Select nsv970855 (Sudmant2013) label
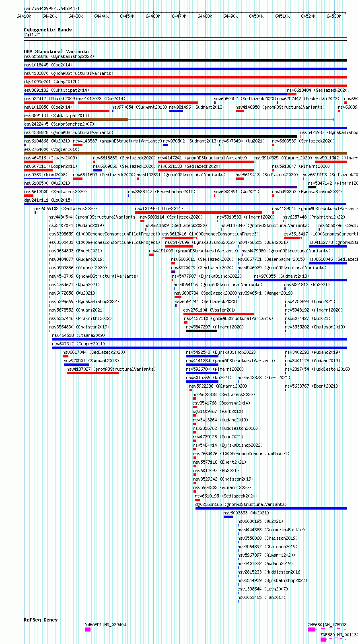The width and height of the screenshot is (358, 644). click(282, 276)
